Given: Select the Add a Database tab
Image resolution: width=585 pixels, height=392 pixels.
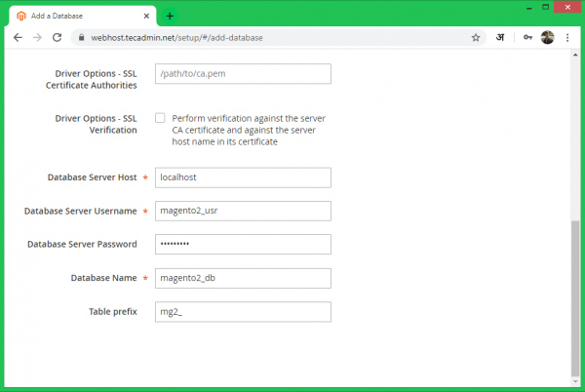Looking at the screenshot, I should point(78,16).
